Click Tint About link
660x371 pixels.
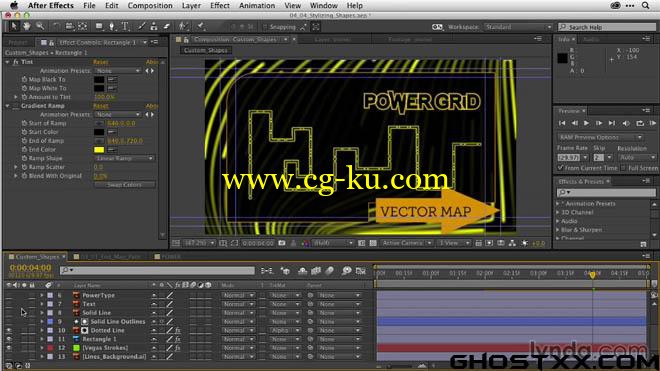click(152, 62)
